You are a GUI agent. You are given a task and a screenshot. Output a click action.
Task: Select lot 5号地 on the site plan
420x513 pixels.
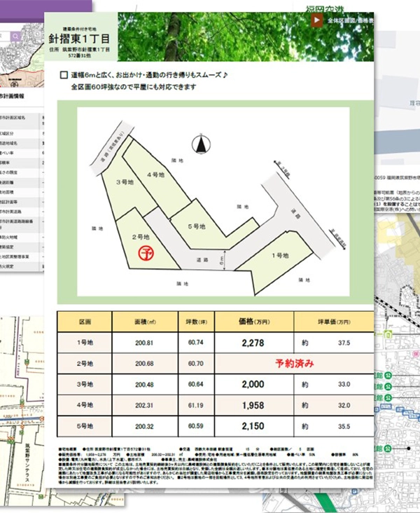point(209,225)
